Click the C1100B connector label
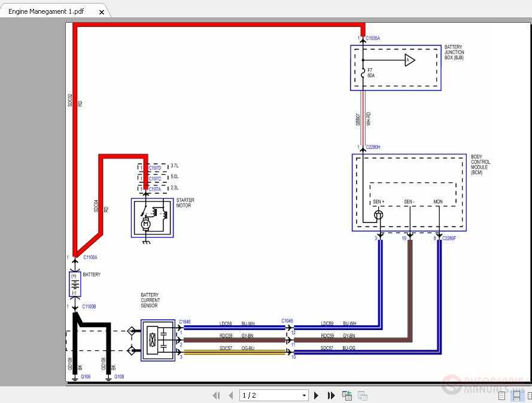The width and height of the screenshot is (532, 403). 89,306
